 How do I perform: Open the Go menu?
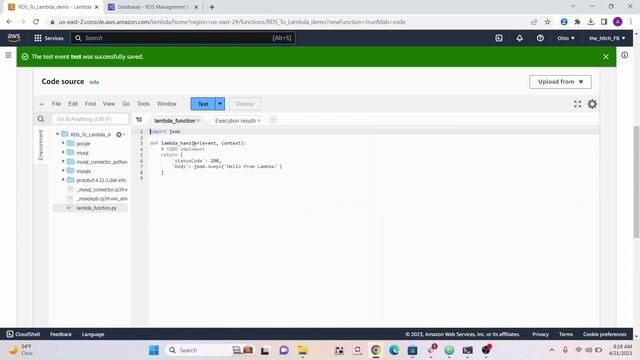tap(126, 104)
